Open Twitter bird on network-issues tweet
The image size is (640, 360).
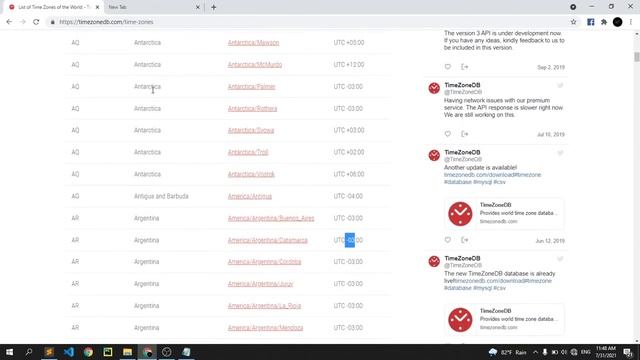pos(560,86)
